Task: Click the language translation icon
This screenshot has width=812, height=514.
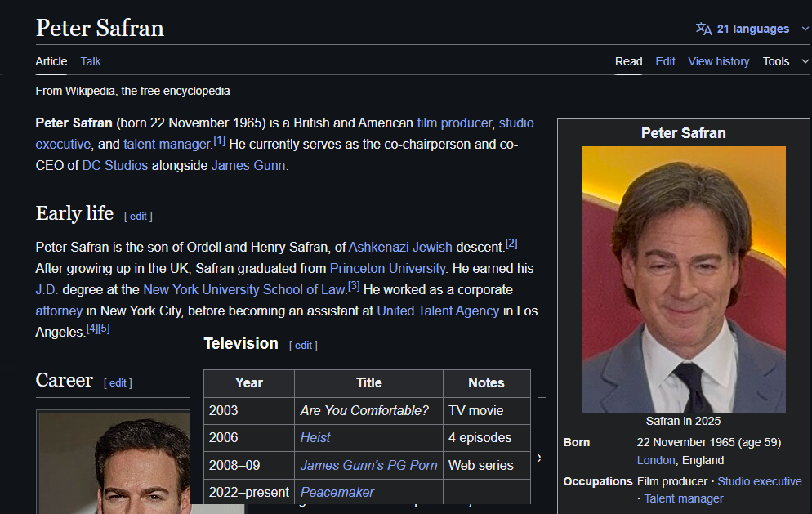Action: click(x=703, y=29)
